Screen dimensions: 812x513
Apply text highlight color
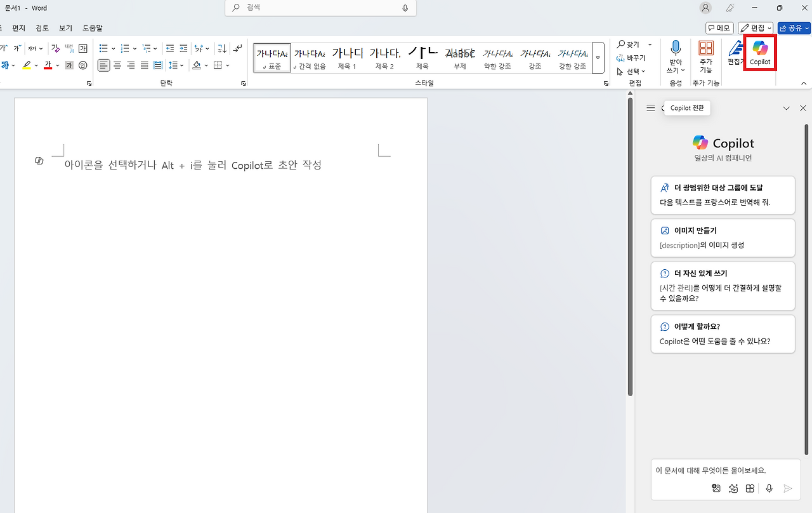[x=27, y=65]
